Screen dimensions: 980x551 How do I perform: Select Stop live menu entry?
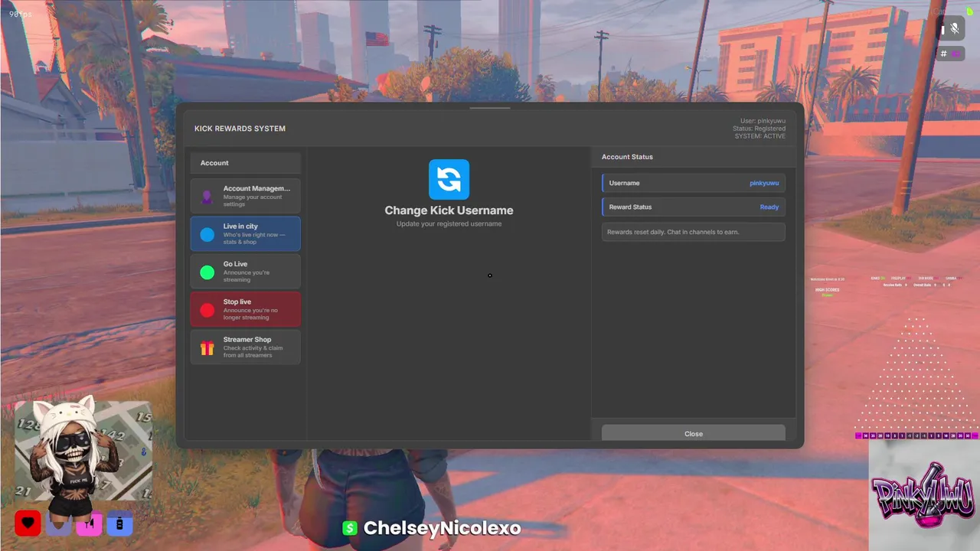pyautogui.click(x=245, y=309)
